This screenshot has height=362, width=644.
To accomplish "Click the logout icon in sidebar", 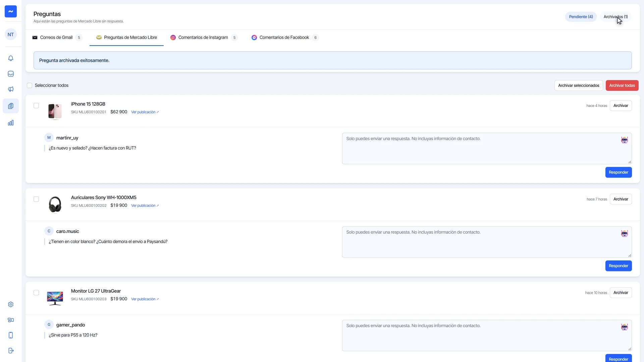I will coord(11,351).
